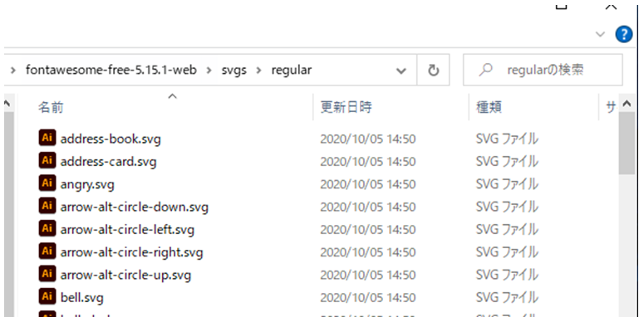Viewport: 644px width, 317px height.
Task: Click the date of arrow-alt-circle-right.svg
Action: coord(368,252)
